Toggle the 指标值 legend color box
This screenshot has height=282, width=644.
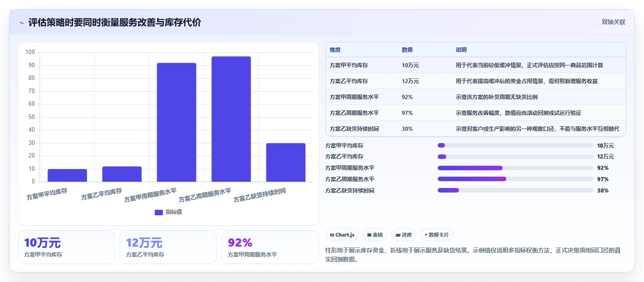(159, 212)
